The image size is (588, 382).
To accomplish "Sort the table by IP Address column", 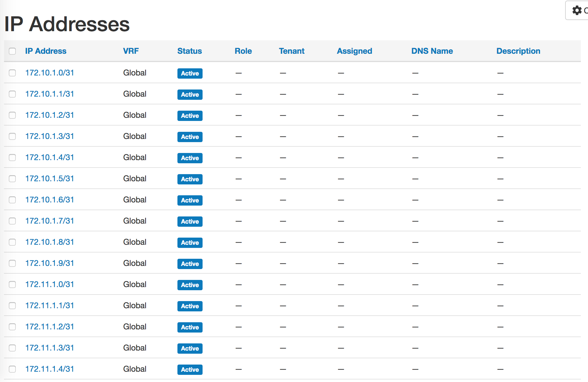I will [45, 51].
